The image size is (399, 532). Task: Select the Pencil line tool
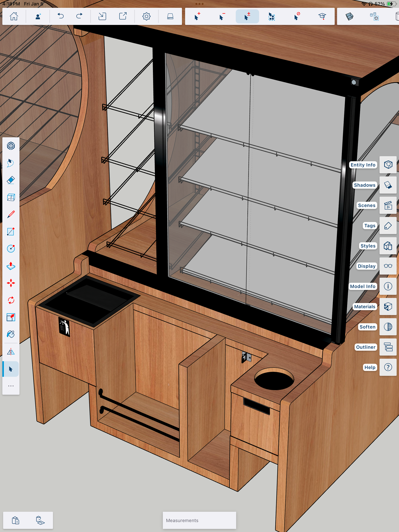pos(11,214)
